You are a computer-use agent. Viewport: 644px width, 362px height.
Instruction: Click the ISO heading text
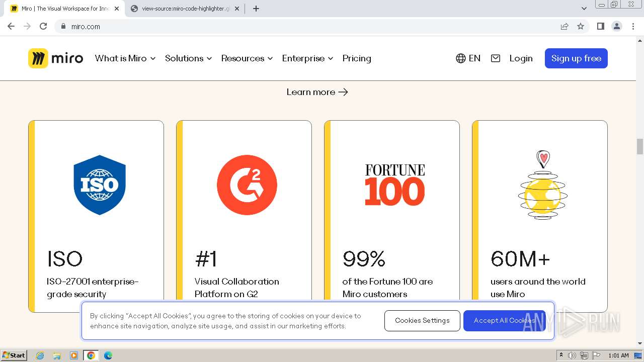click(x=65, y=259)
